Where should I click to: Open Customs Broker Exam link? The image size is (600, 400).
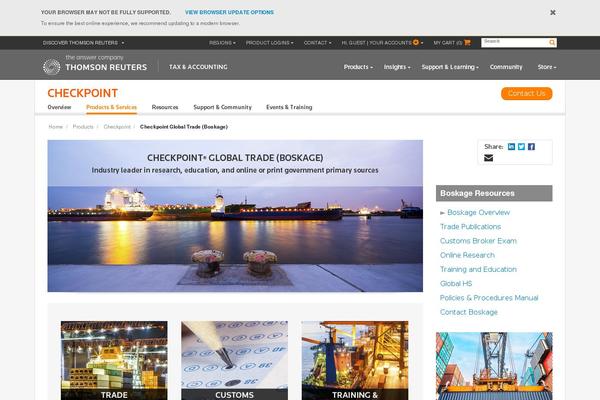tap(478, 241)
